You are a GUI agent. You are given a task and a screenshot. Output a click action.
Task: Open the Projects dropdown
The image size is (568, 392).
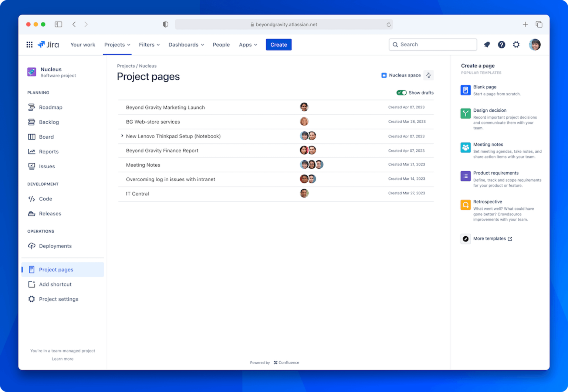117,44
